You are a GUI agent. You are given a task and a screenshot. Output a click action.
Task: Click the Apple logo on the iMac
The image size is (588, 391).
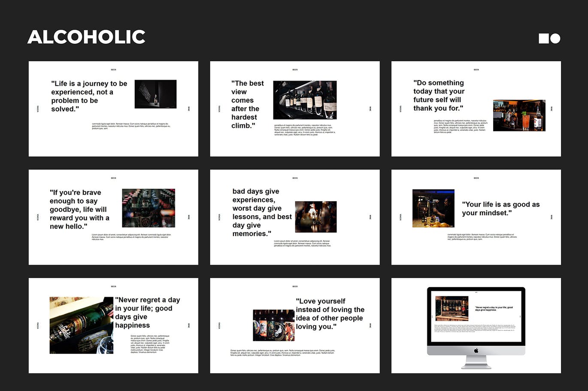tap(476, 351)
